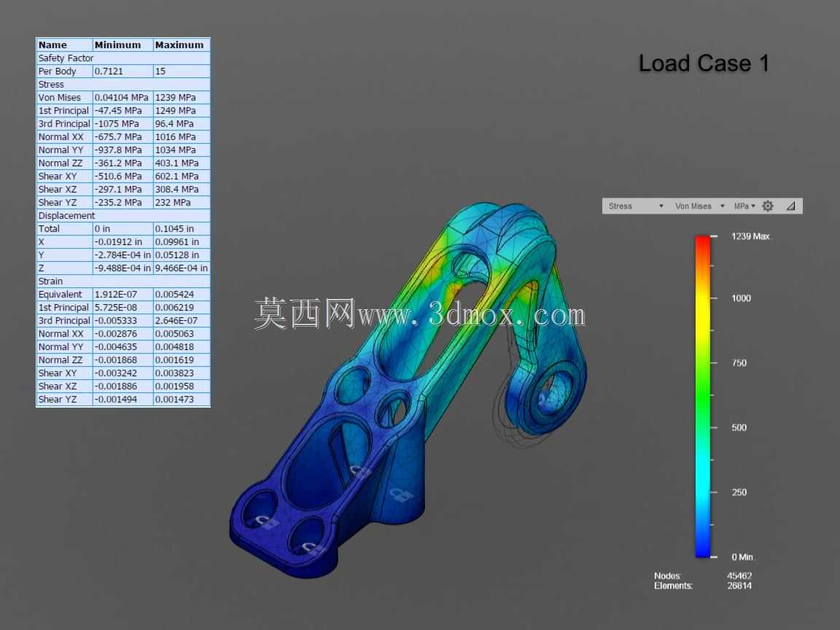Image resolution: width=840 pixels, height=630 pixels.
Task: Open the MPa units dropdown
Action: 744,206
